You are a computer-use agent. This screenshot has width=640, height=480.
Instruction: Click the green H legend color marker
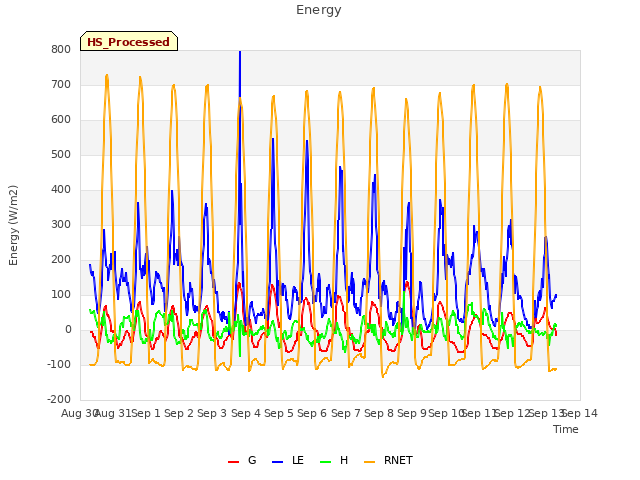click(x=325, y=462)
